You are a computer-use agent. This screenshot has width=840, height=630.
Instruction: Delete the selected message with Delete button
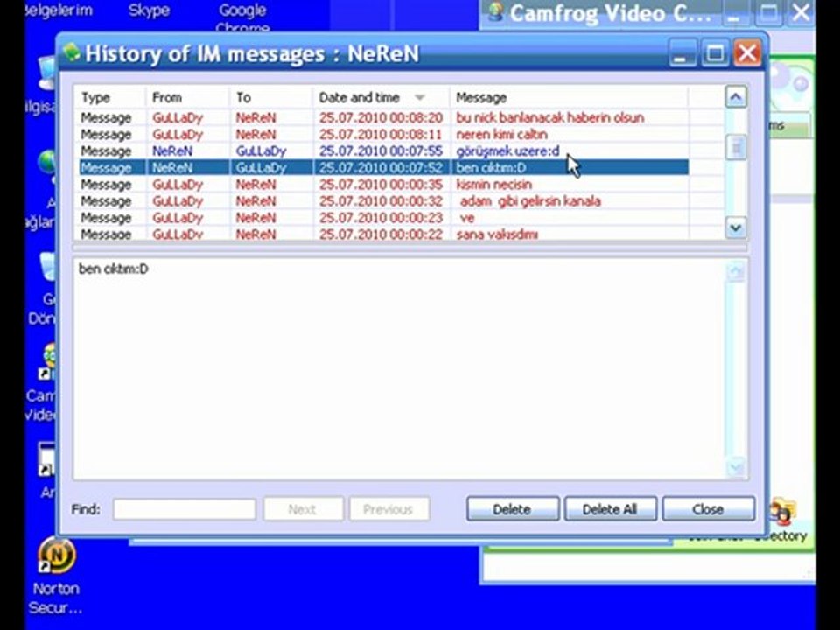tap(512, 509)
